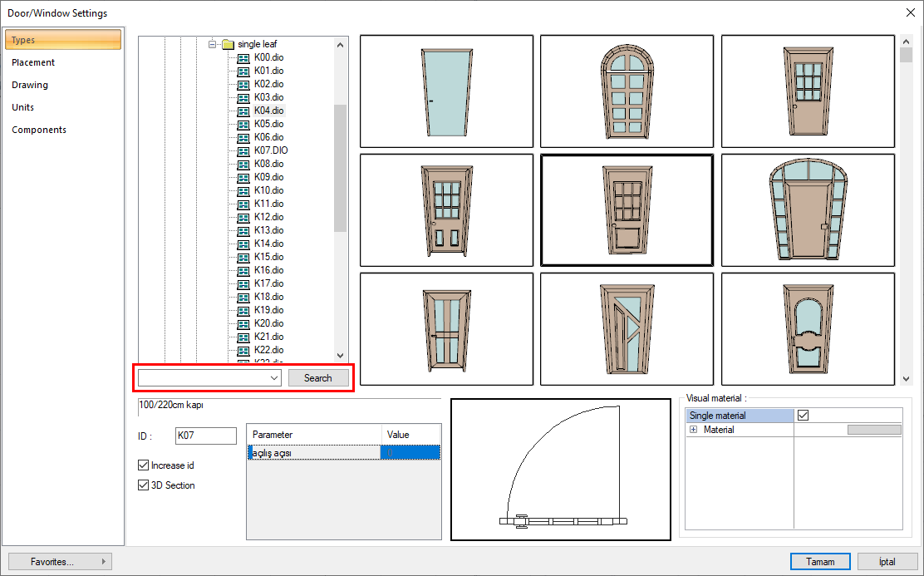This screenshot has height=576, width=924.
Task: Open the Components section
Action: [x=39, y=130]
